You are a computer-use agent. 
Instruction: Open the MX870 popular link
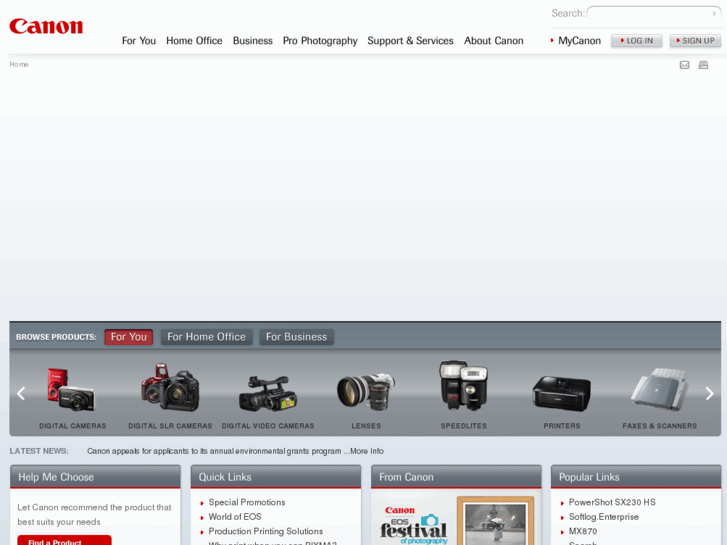(583, 531)
